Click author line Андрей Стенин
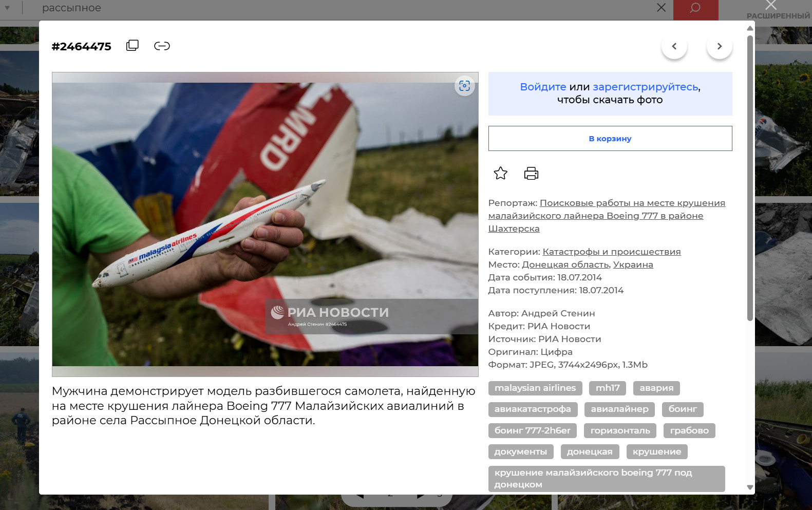This screenshot has width=812, height=510. 541,313
